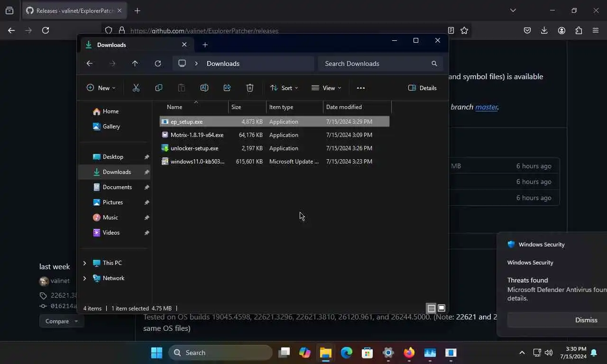
Task: Select the unlocker-setup.exe file
Action: 275,148
